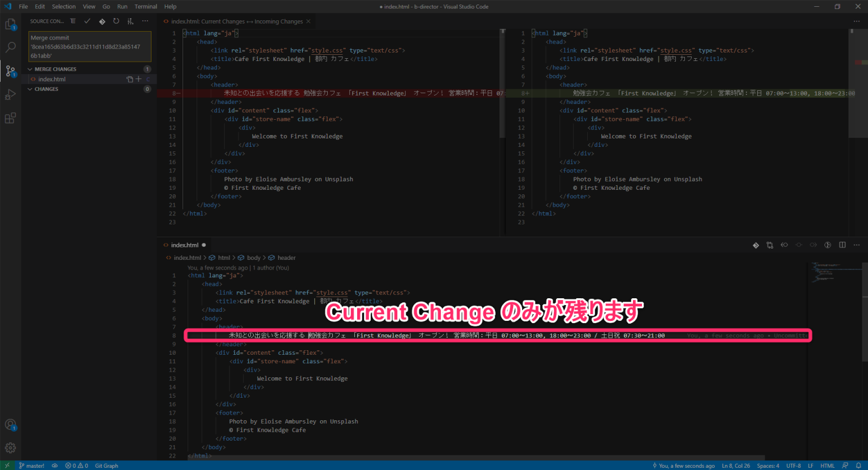Image resolution: width=868 pixels, height=470 pixels.
Task: Click the master branch indicator
Action: click(31, 465)
